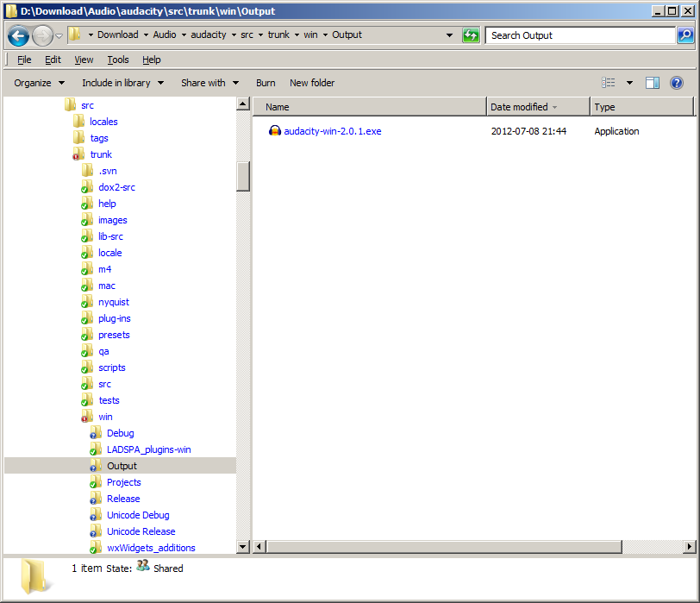This screenshot has height=603, width=700.
Task: Click the tree scrollbar down arrow
Action: click(x=243, y=546)
